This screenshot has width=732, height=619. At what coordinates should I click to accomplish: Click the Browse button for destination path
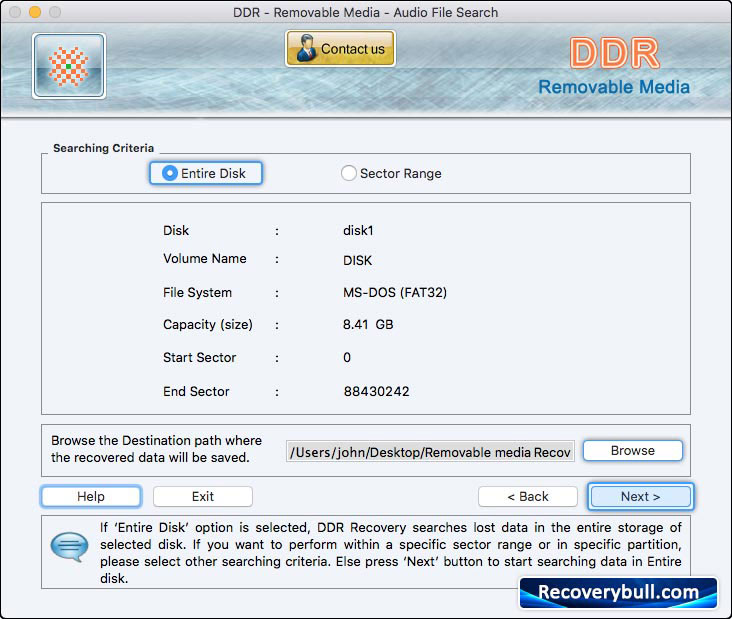tap(633, 450)
